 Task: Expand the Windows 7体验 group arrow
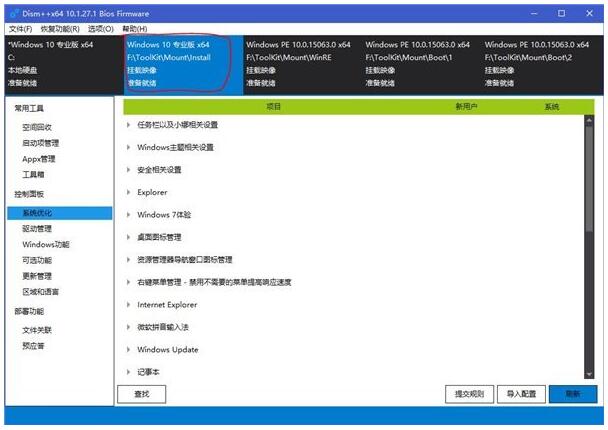pyautogui.click(x=128, y=215)
